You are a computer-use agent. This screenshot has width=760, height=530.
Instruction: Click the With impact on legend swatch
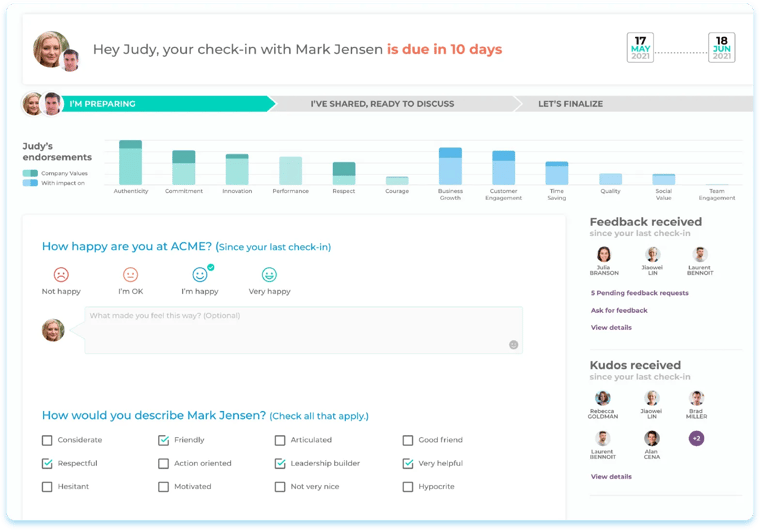(x=30, y=183)
